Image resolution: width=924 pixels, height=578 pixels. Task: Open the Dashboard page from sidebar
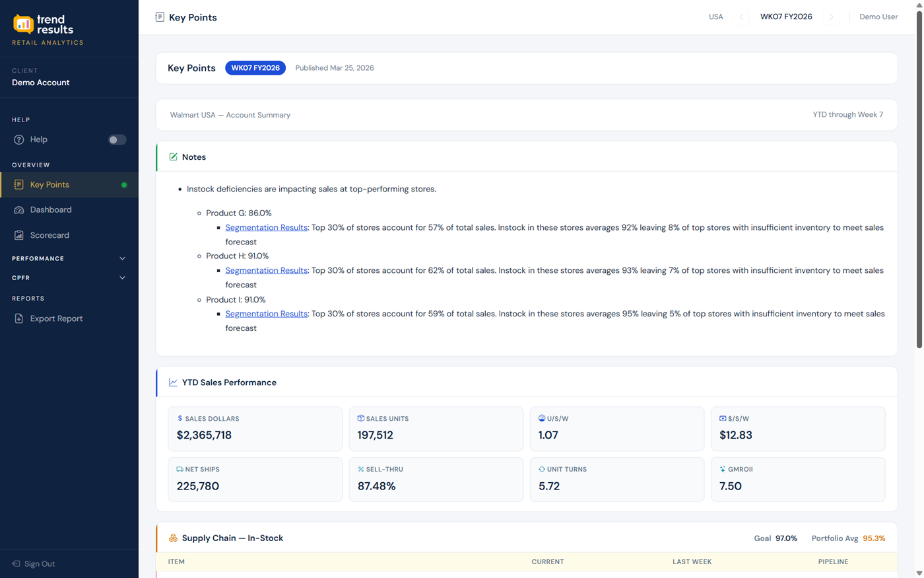51,210
